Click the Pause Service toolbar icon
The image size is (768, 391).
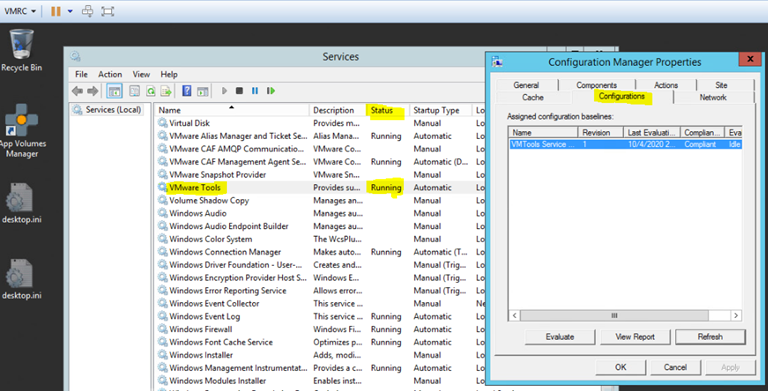[x=255, y=91]
